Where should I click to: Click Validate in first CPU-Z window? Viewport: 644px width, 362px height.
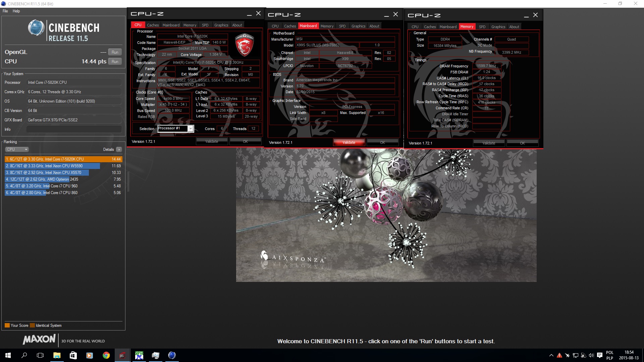click(212, 142)
